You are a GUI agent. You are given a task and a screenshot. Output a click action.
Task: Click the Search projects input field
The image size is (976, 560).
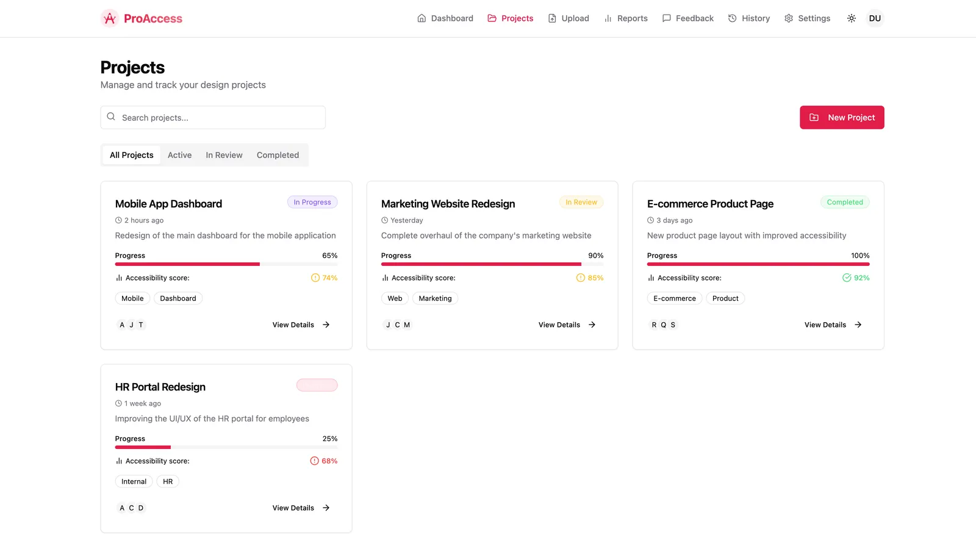tap(213, 118)
